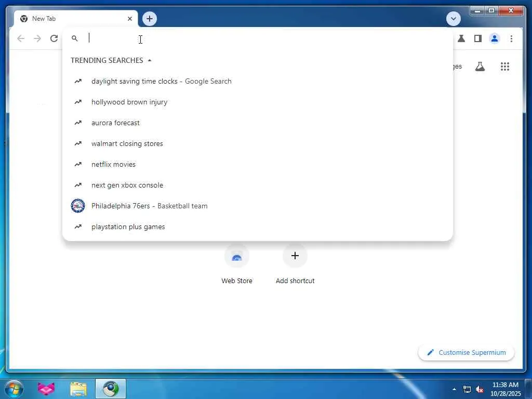
Task: Select 'playstation plus games' suggestion
Action: (x=258, y=227)
